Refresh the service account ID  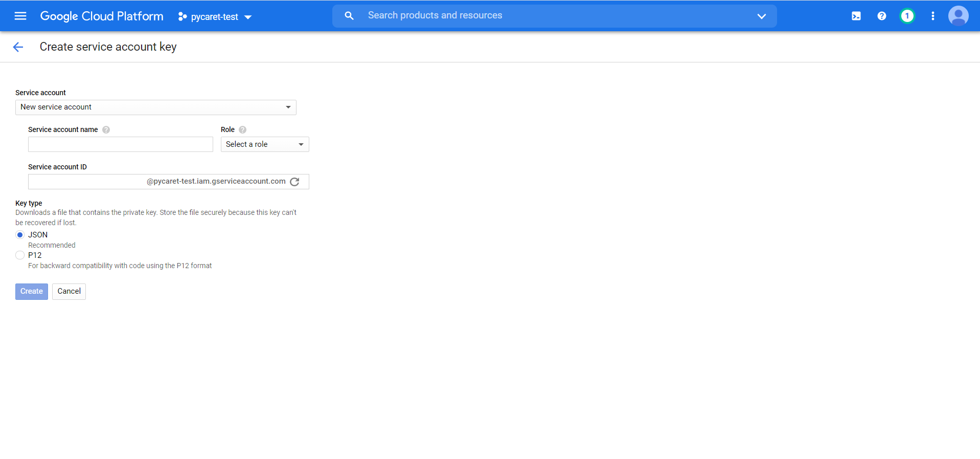click(295, 182)
